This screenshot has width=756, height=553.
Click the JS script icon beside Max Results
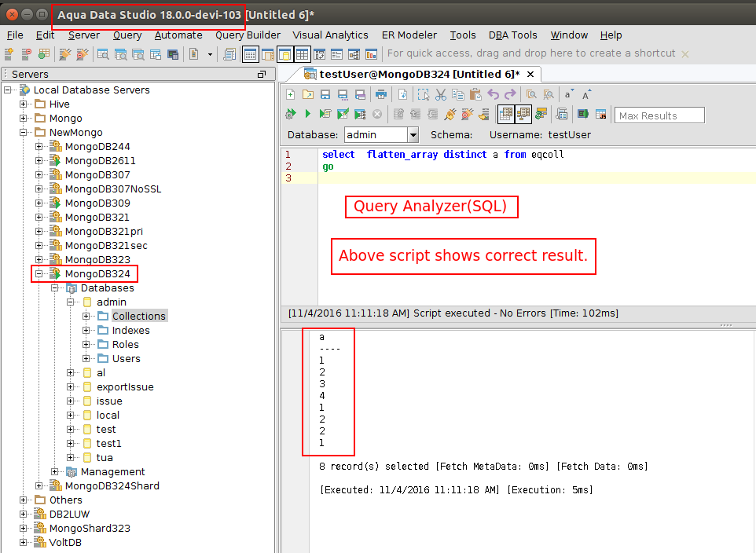point(600,114)
